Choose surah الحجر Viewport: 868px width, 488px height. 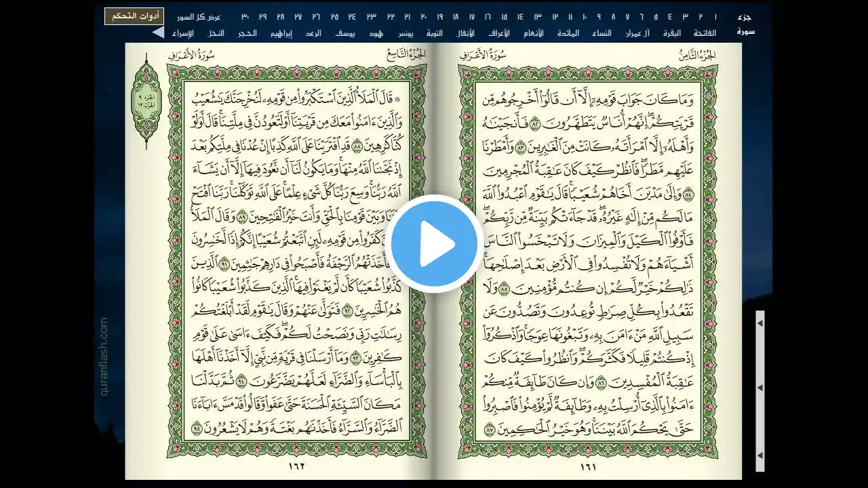tap(247, 33)
